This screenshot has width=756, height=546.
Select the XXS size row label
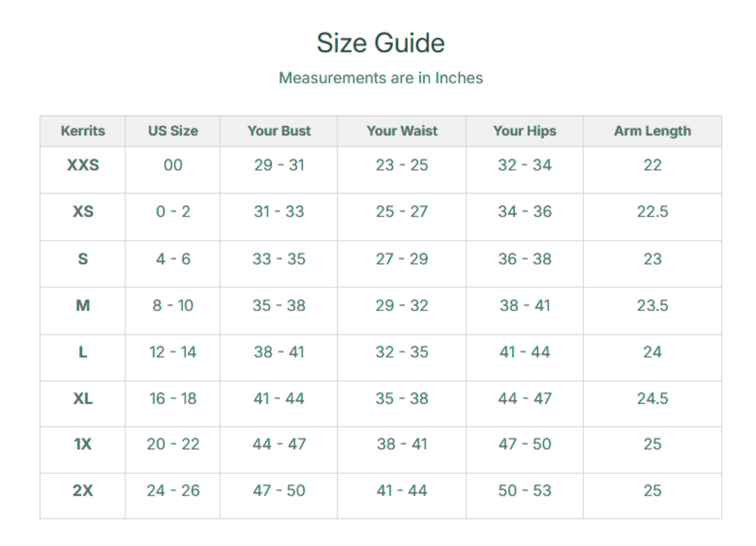(x=83, y=165)
